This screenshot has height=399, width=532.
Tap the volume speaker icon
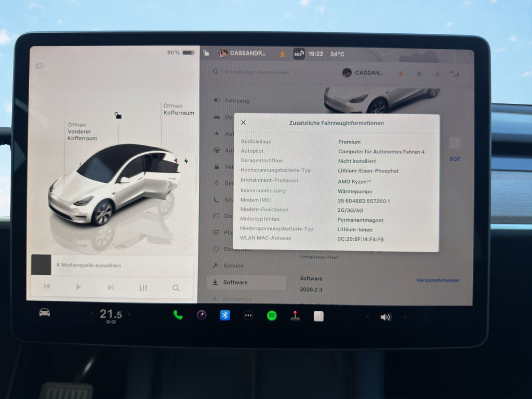[x=386, y=317]
